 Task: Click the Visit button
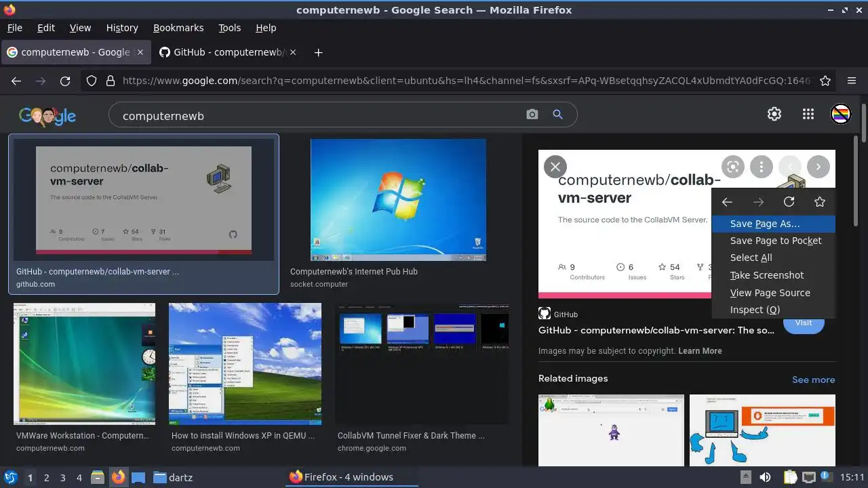point(804,323)
